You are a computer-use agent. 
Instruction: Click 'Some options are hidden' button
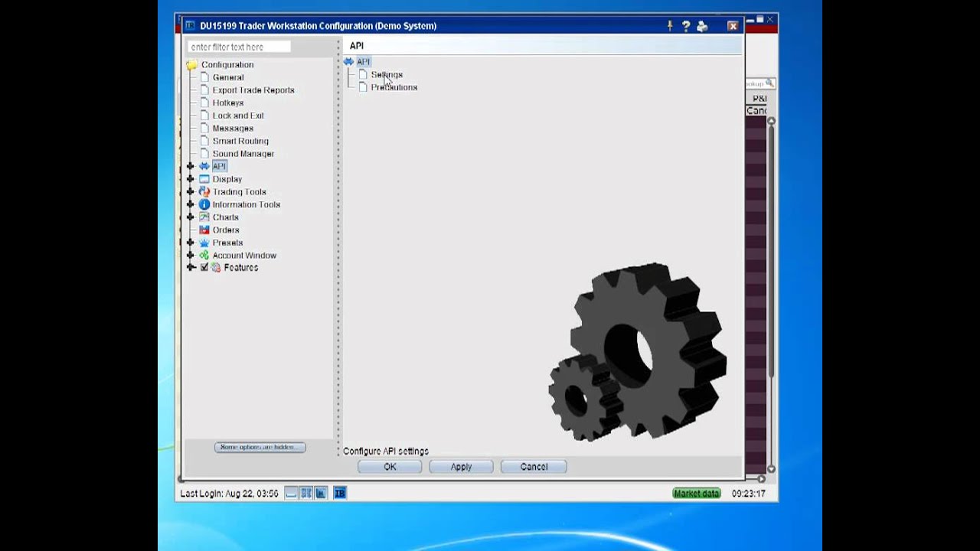point(260,447)
